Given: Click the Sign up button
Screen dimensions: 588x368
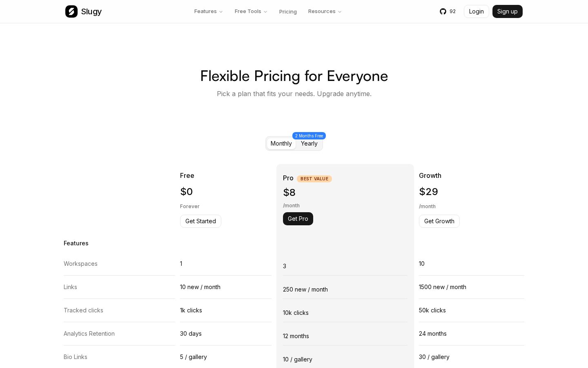Looking at the screenshot, I should point(508,11).
